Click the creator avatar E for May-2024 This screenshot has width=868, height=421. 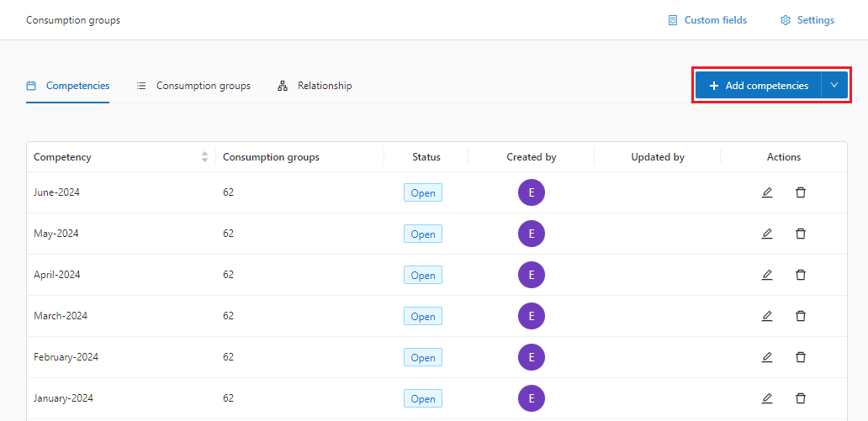pyautogui.click(x=532, y=234)
